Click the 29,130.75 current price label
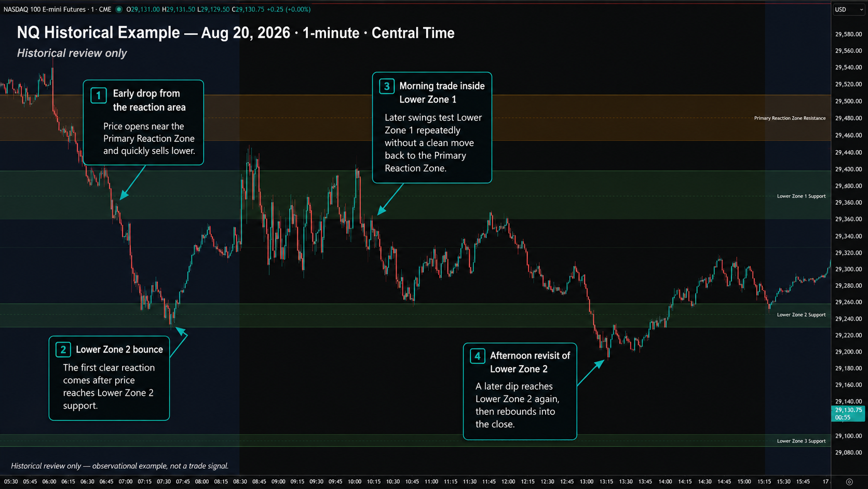The image size is (868, 489). coord(848,414)
